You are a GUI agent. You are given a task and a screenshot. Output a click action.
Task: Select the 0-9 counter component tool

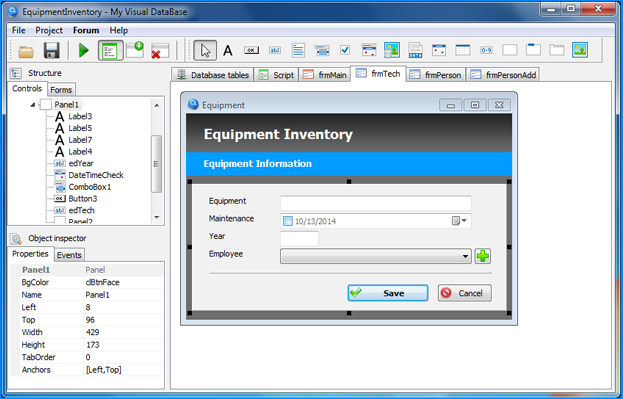(x=486, y=50)
